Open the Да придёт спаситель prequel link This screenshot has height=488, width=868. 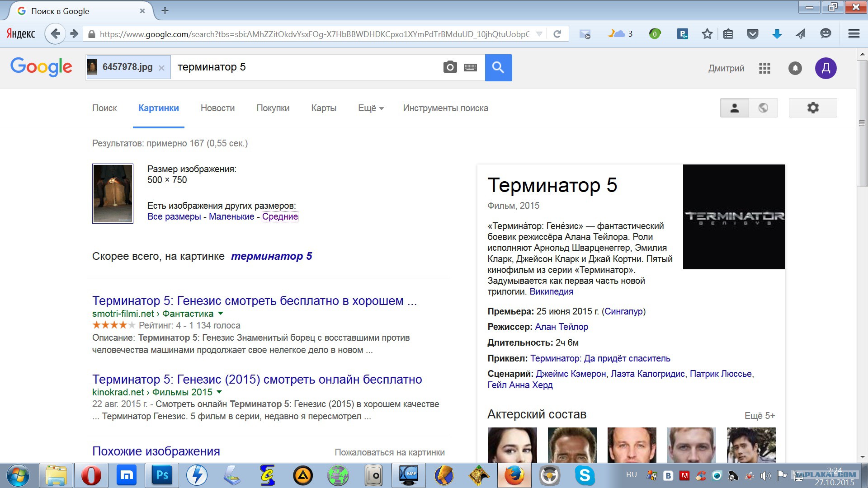tap(600, 358)
